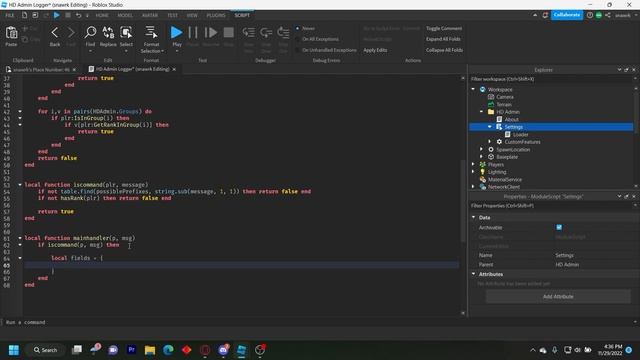
Task: Open the MODEL ribbon tab
Action: pyautogui.click(x=125, y=15)
